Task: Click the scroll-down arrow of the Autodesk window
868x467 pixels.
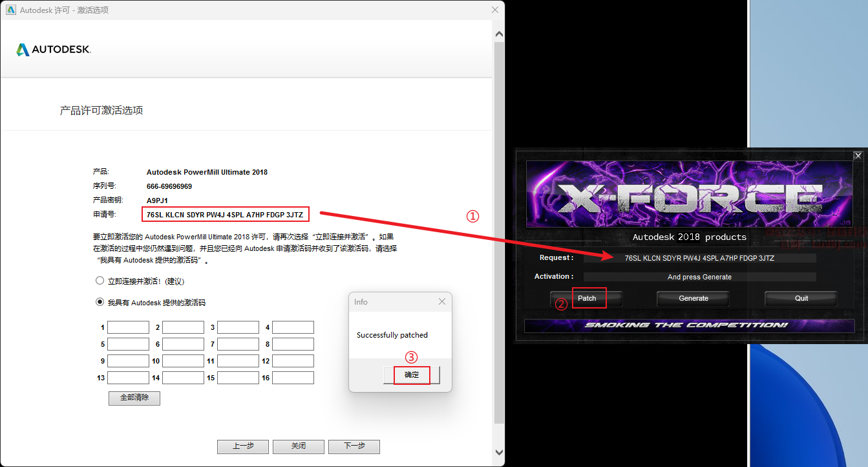Action: [x=498, y=452]
